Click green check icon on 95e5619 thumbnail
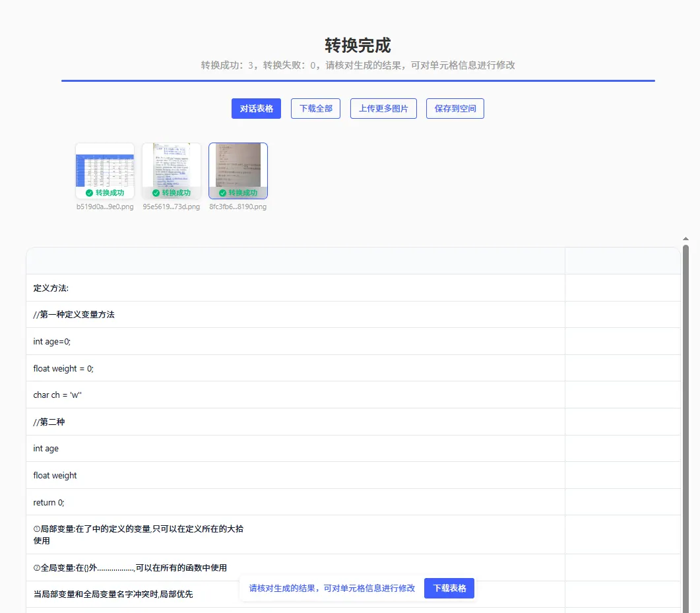This screenshot has width=700, height=613. (156, 193)
